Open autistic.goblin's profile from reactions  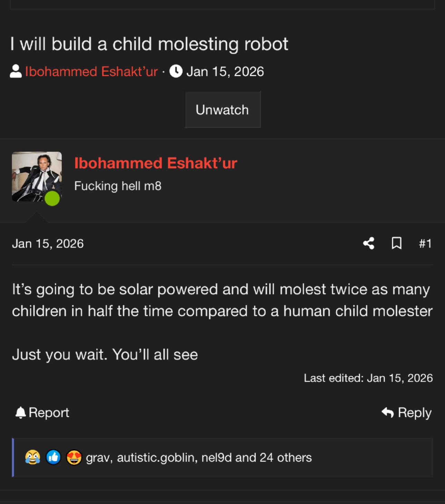(157, 458)
